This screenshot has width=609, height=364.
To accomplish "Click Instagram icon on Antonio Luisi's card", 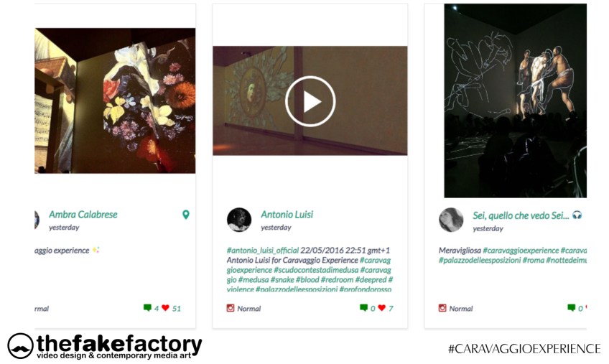I will [x=231, y=308].
